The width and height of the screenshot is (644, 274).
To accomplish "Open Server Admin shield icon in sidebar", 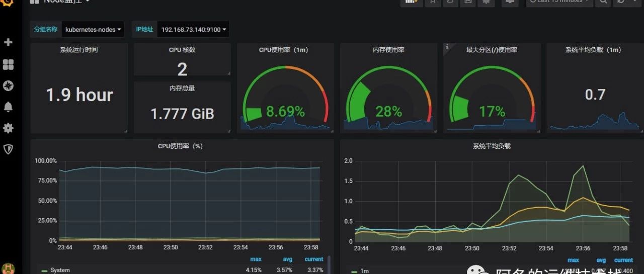I will pyautogui.click(x=8, y=149).
